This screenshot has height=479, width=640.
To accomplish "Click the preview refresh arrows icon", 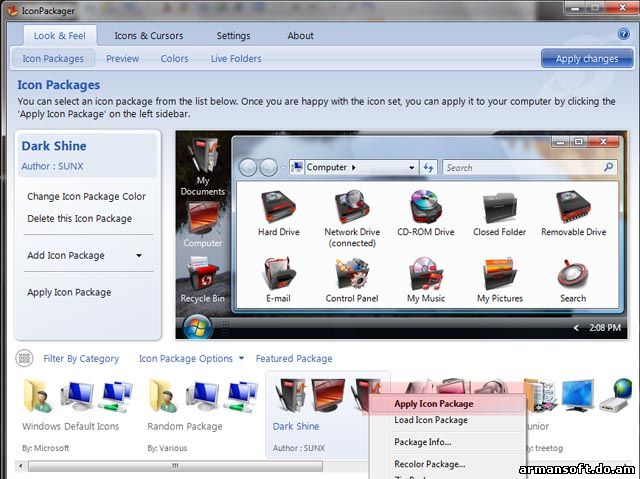I will tap(428, 167).
